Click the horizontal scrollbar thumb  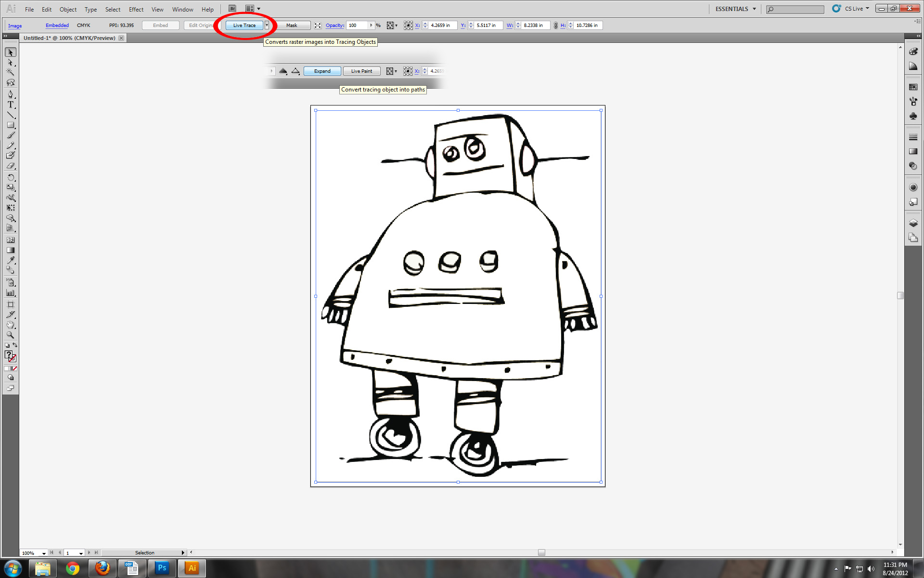(x=541, y=552)
